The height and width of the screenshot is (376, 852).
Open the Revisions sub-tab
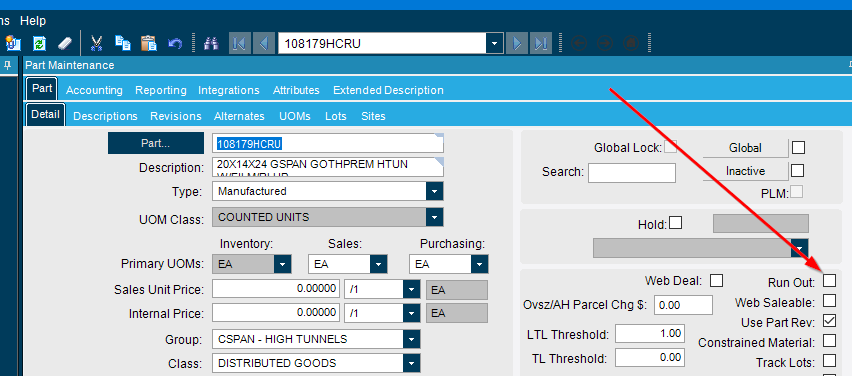[x=176, y=116]
